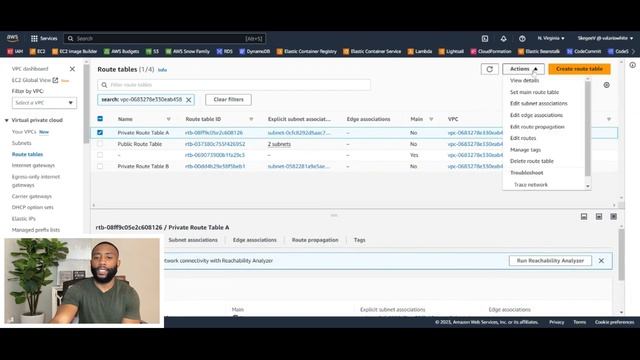640x360 pixels.
Task: Choose Edit subnet associations
Action: point(538,104)
